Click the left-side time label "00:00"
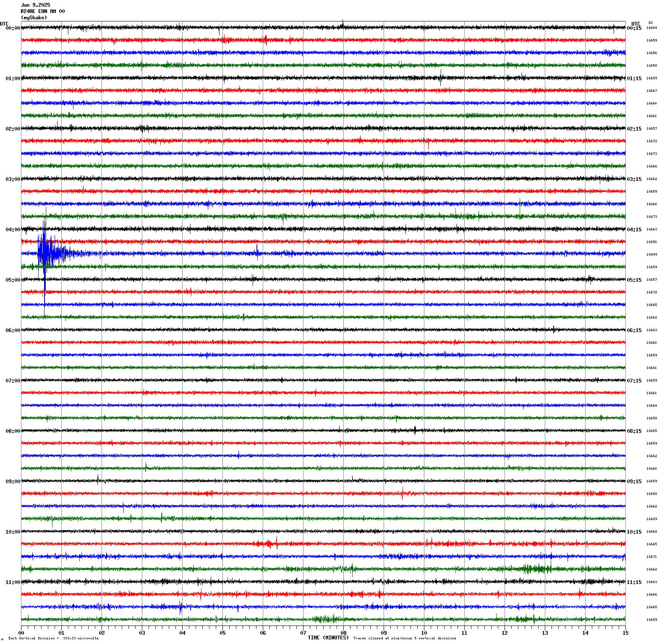This screenshot has height=644, width=659. [13, 28]
